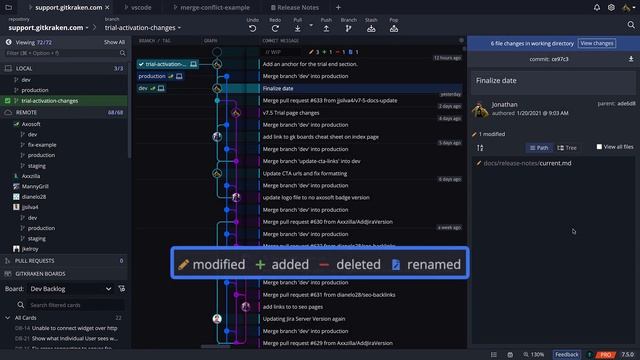Click the graph column settings gear
The width and height of the screenshot is (640, 360).
coord(461,40)
